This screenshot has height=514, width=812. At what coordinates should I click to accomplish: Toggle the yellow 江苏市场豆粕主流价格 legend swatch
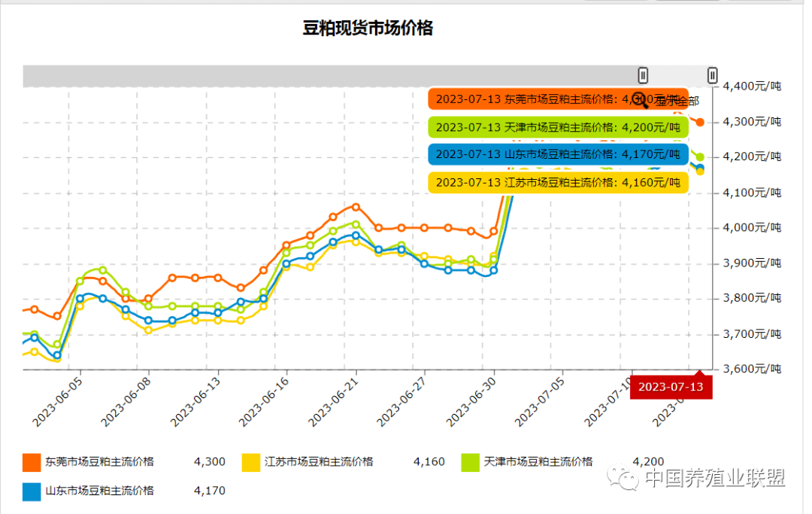pyautogui.click(x=251, y=463)
